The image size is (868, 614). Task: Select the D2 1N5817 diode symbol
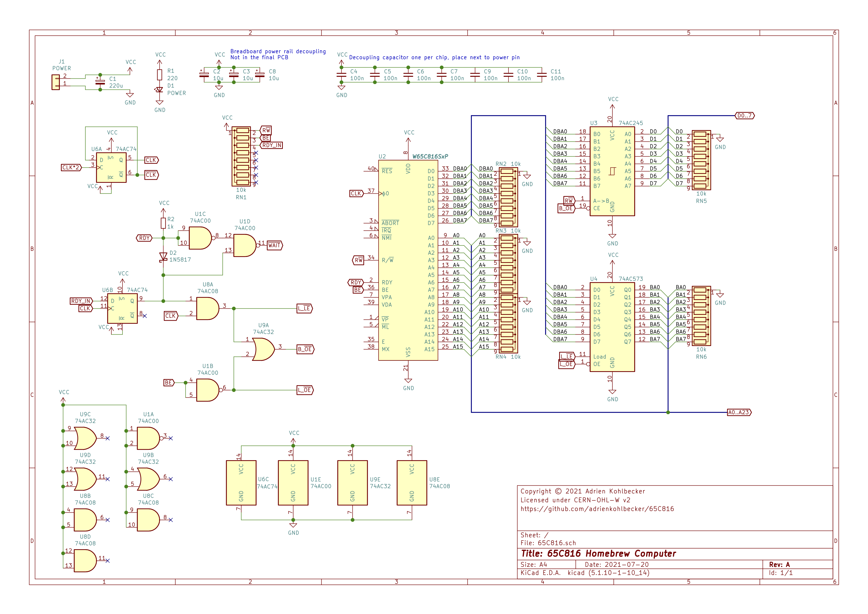[163, 257]
